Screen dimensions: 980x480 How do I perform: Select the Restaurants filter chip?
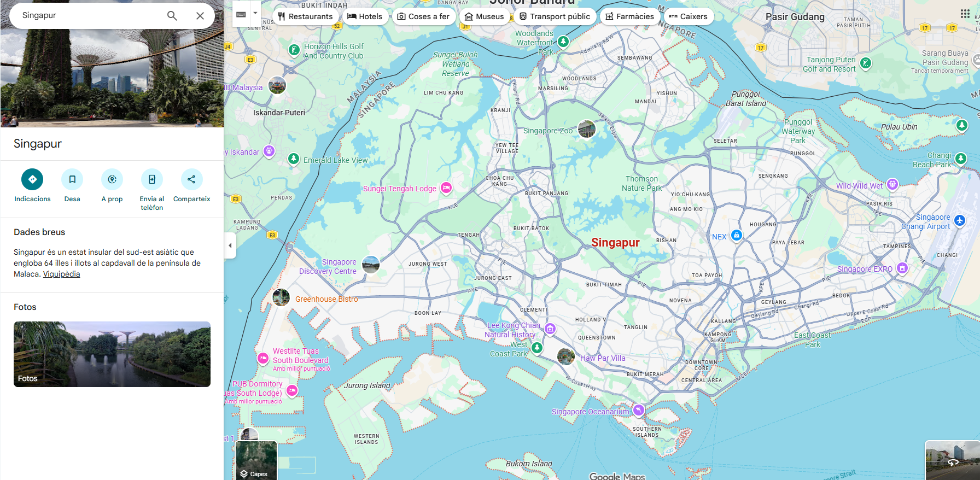[x=305, y=16]
